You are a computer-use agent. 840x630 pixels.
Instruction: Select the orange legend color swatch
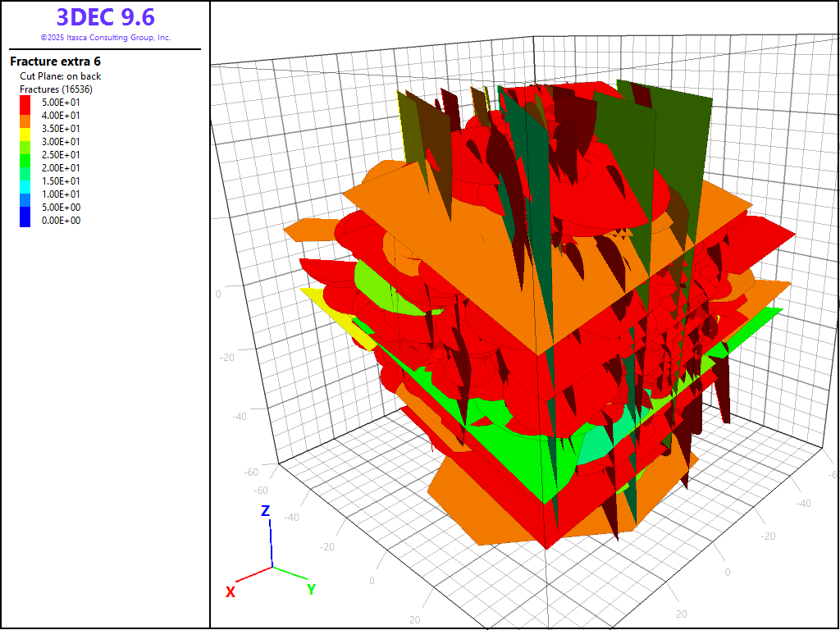25,116
